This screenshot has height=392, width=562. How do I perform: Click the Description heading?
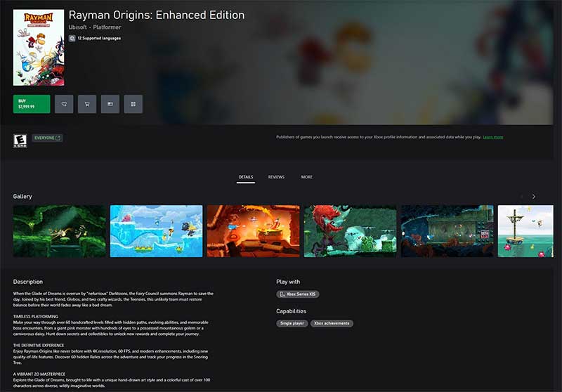point(28,282)
